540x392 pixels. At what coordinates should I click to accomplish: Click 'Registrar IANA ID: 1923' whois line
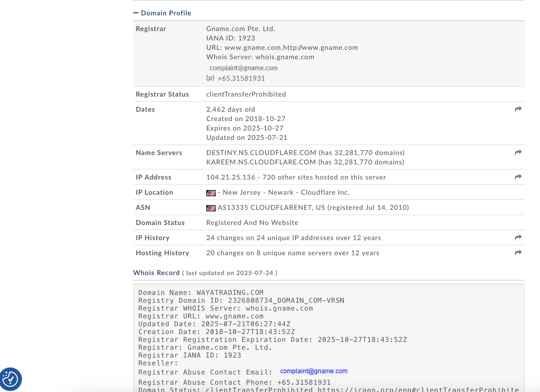(190, 355)
